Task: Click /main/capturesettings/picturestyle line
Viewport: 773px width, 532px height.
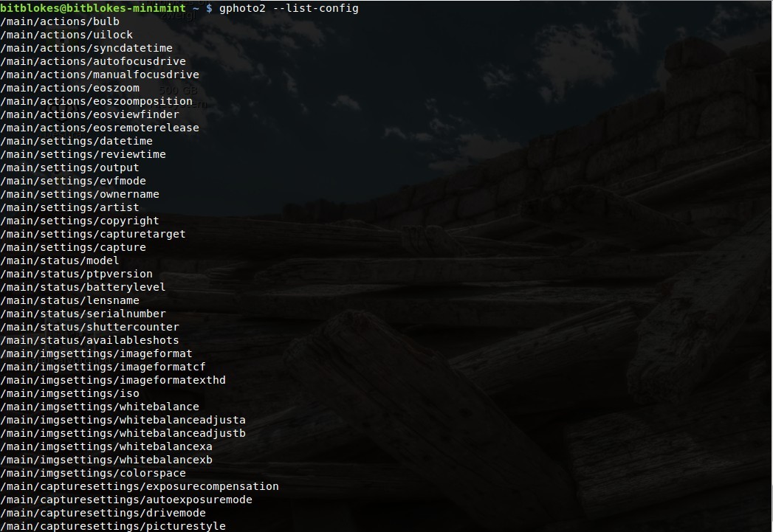Action: (x=113, y=527)
